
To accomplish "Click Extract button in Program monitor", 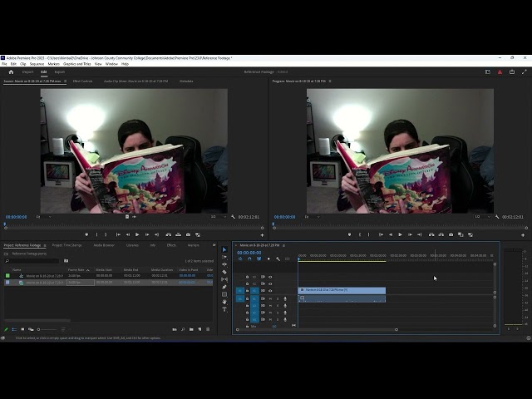I will (x=441, y=234).
